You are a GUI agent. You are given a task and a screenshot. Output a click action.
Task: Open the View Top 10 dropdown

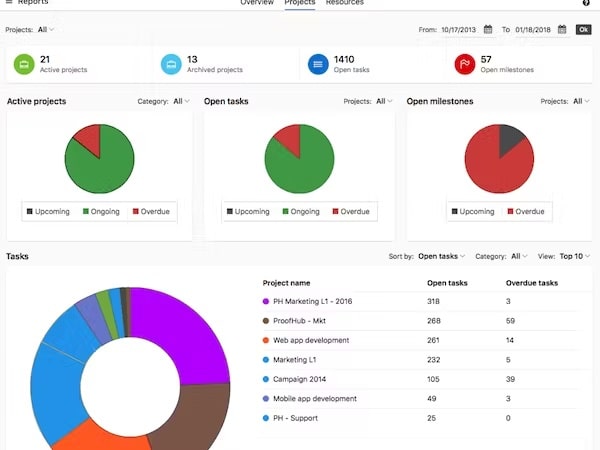(575, 256)
